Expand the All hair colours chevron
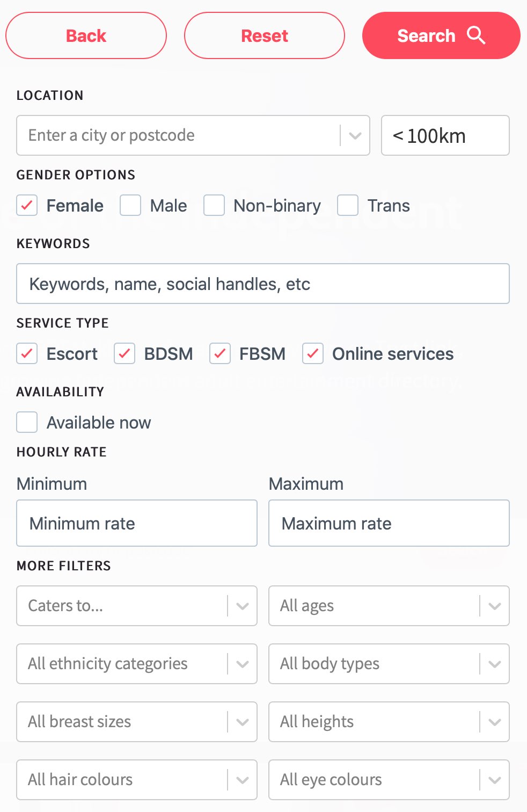This screenshot has width=527, height=812. coord(243,780)
